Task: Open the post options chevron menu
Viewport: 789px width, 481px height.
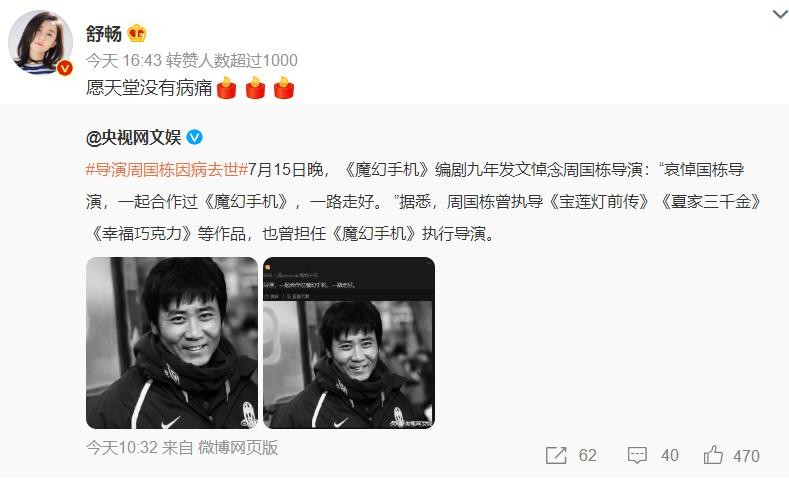Action: pyautogui.click(x=780, y=14)
